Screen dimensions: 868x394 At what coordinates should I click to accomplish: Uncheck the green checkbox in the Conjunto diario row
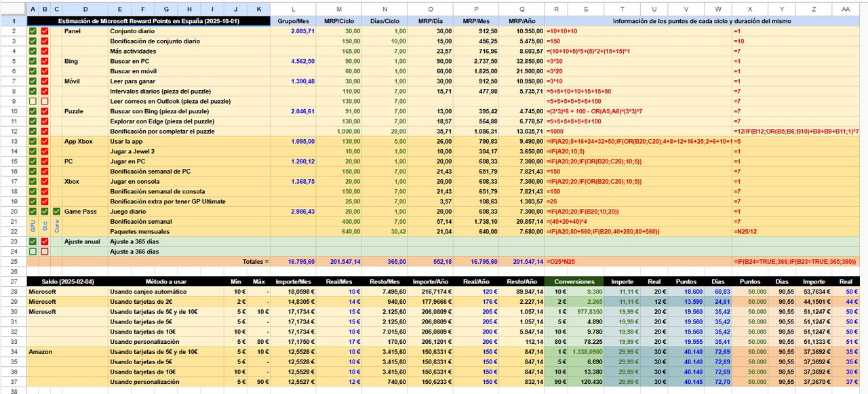33,31
